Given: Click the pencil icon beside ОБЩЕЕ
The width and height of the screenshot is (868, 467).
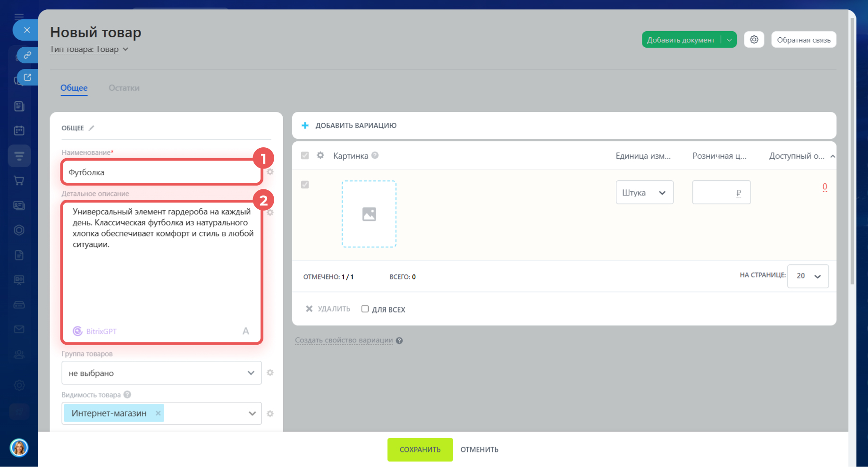Looking at the screenshot, I should pos(92,128).
